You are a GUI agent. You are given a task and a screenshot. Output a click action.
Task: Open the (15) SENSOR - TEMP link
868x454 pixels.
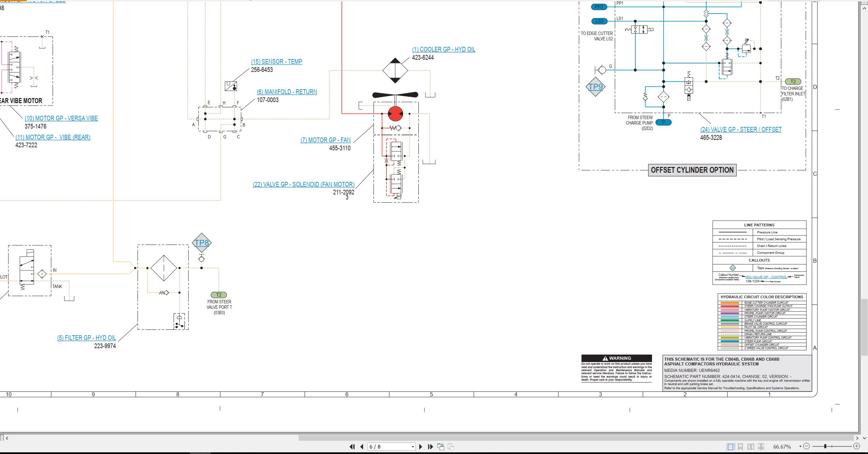(276, 61)
